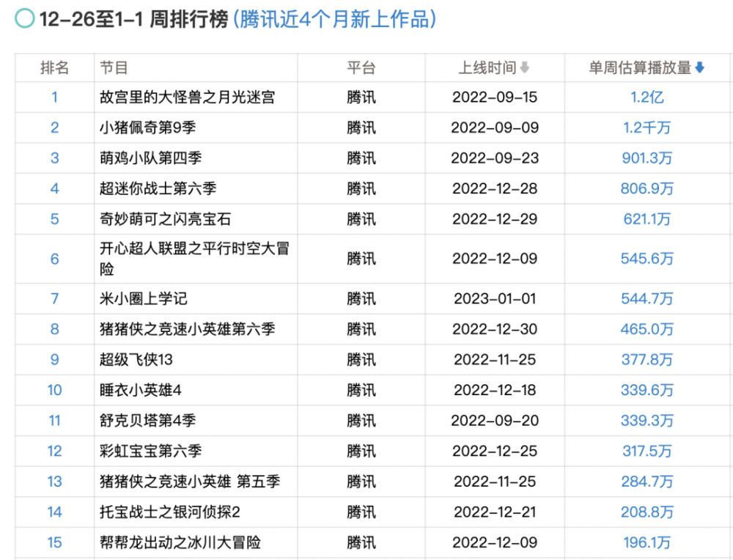The image size is (733, 560).
Task: Click 腾讯 platform cell for 超级飞侠13
Action: [x=361, y=359]
